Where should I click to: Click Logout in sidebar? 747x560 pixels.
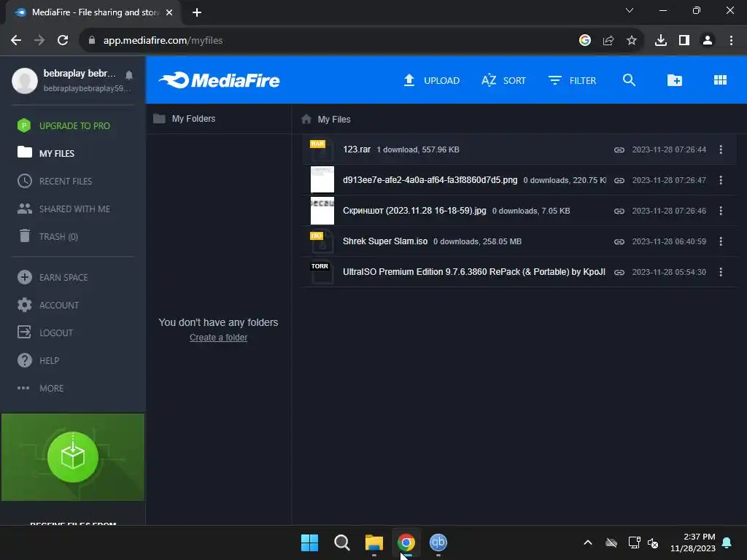pyautogui.click(x=45, y=332)
